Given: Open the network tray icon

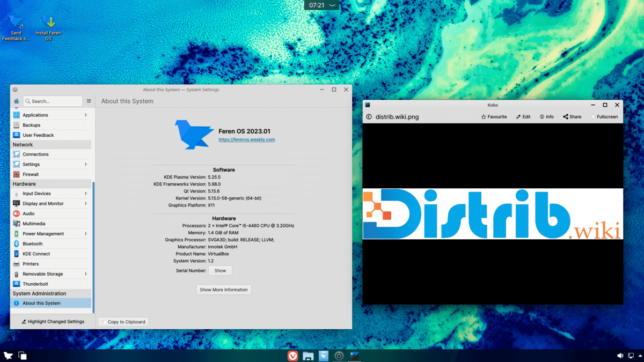Looking at the screenshot, I should (630, 356).
